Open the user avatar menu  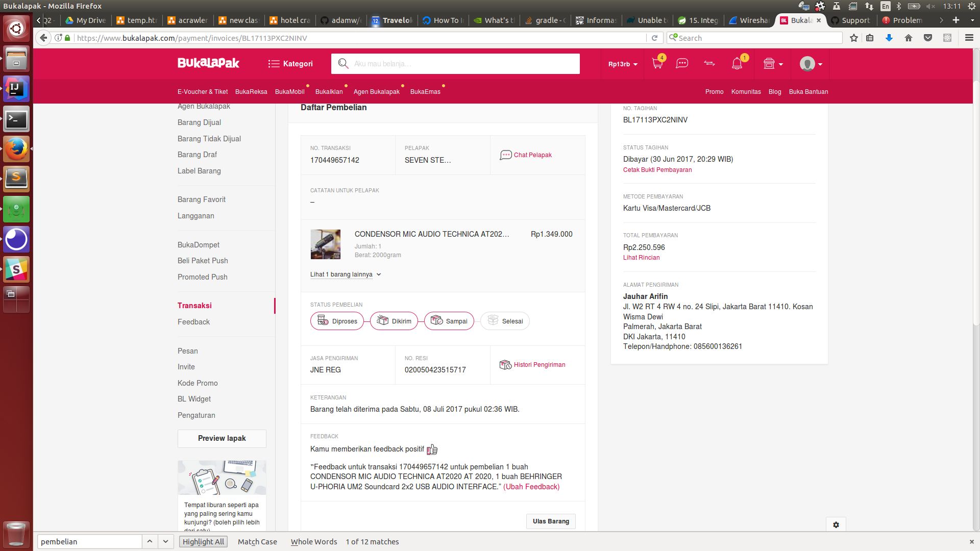tap(811, 64)
